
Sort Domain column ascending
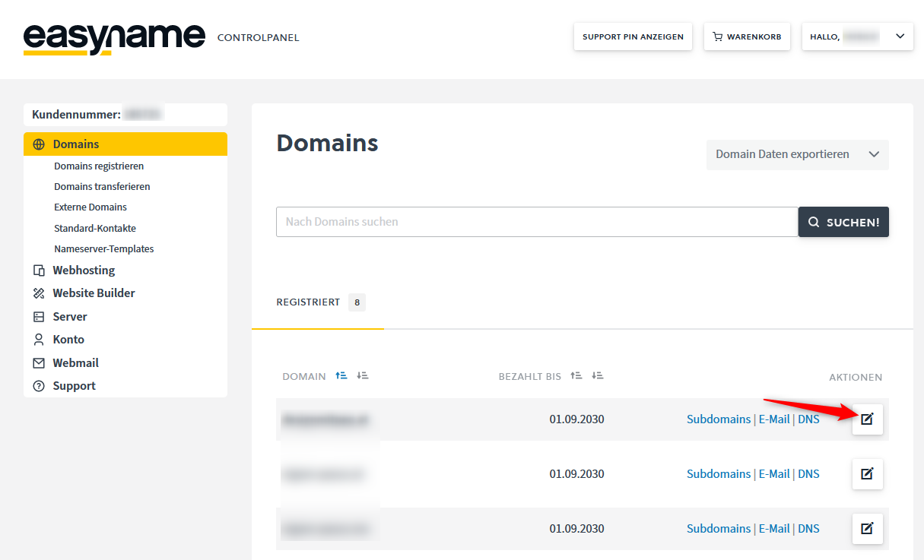point(341,376)
